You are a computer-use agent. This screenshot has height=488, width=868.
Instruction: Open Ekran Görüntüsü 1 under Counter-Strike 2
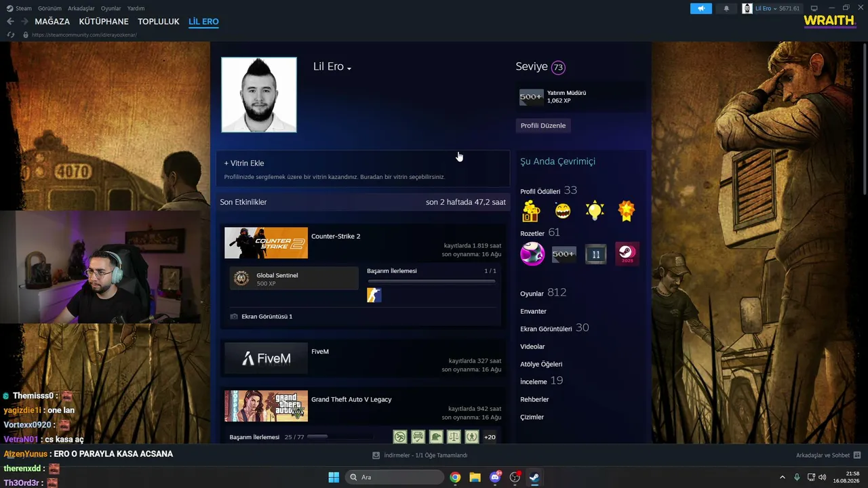pyautogui.click(x=267, y=317)
